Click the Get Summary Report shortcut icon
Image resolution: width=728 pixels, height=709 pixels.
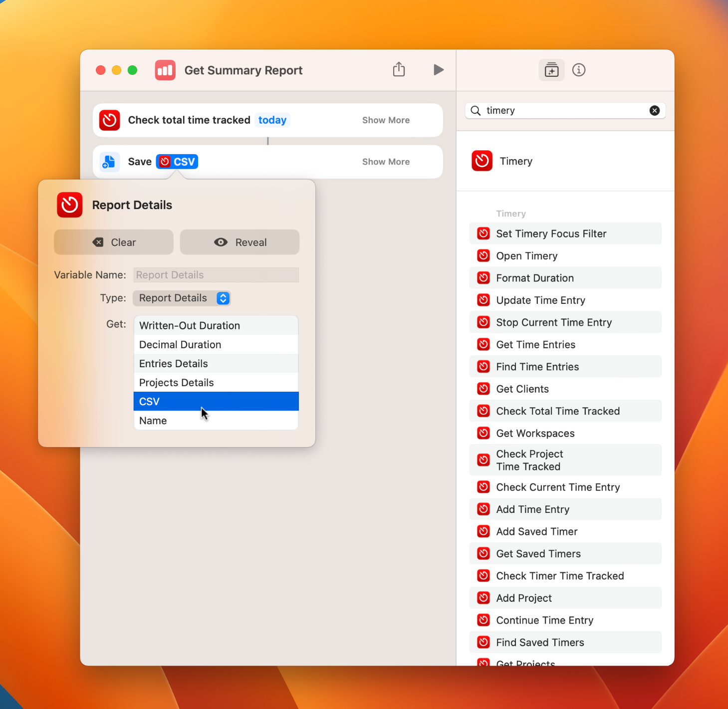click(165, 70)
